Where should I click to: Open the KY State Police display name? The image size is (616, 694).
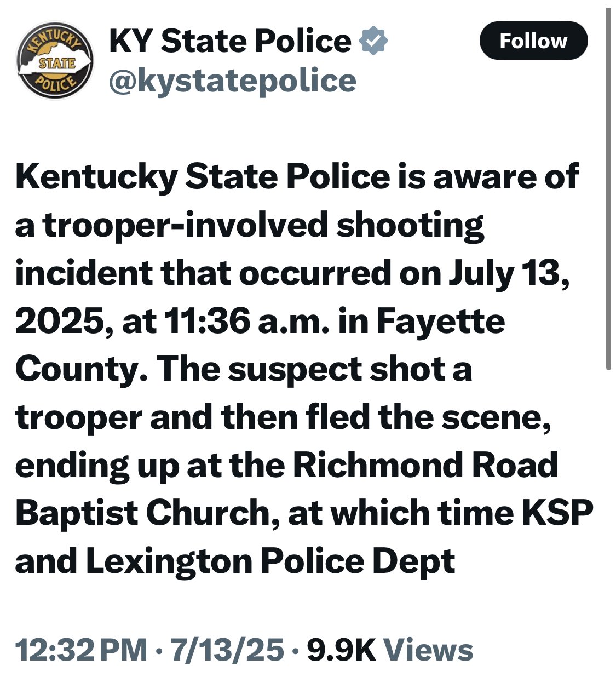click(x=230, y=41)
